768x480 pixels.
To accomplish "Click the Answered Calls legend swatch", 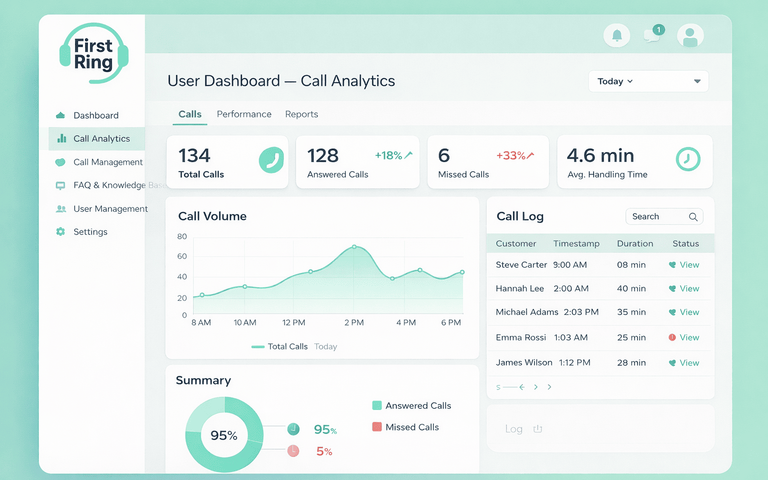I will (x=377, y=406).
